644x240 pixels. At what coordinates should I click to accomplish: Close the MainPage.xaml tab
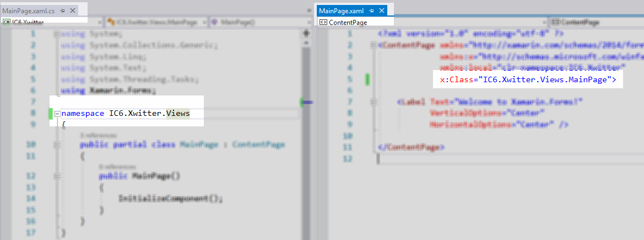coord(381,11)
